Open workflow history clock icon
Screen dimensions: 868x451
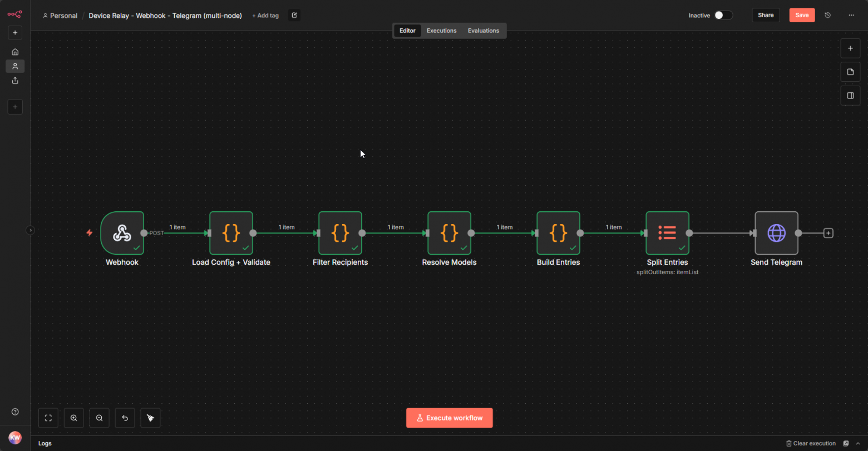(x=827, y=15)
